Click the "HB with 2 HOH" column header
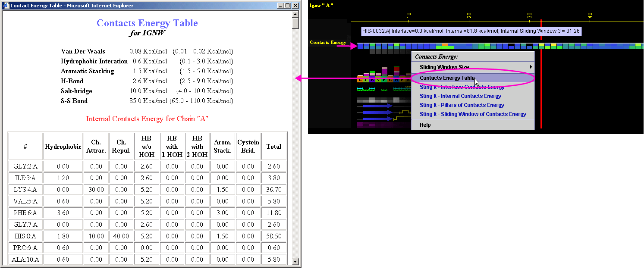The height and width of the screenshot is (269, 644). (x=197, y=147)
